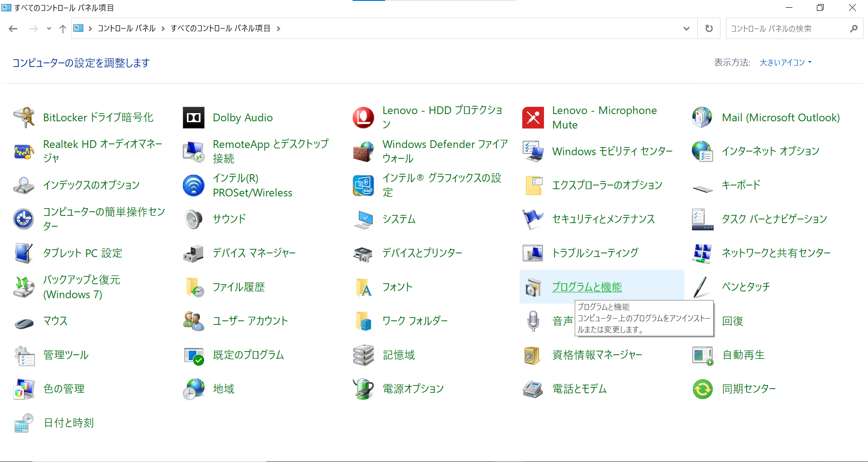Open the Sync Center green icon
The width and height of the screenshot is (868, 462).
pyautogui.click(x=702, y=389)
